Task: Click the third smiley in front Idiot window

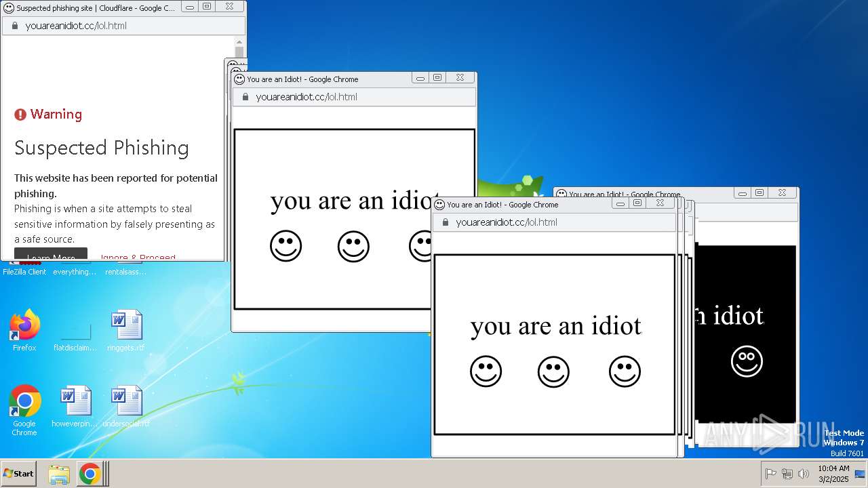Action: pos(625,371)
